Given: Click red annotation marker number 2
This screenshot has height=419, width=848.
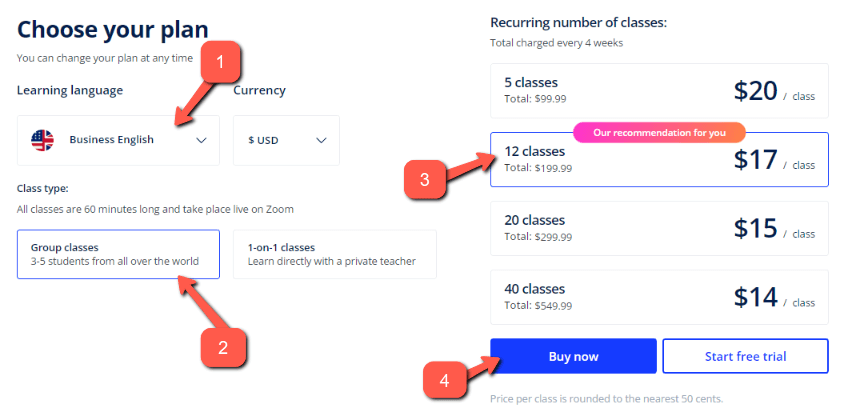Looking at the screenshot, I should click(x=224, y=347).
